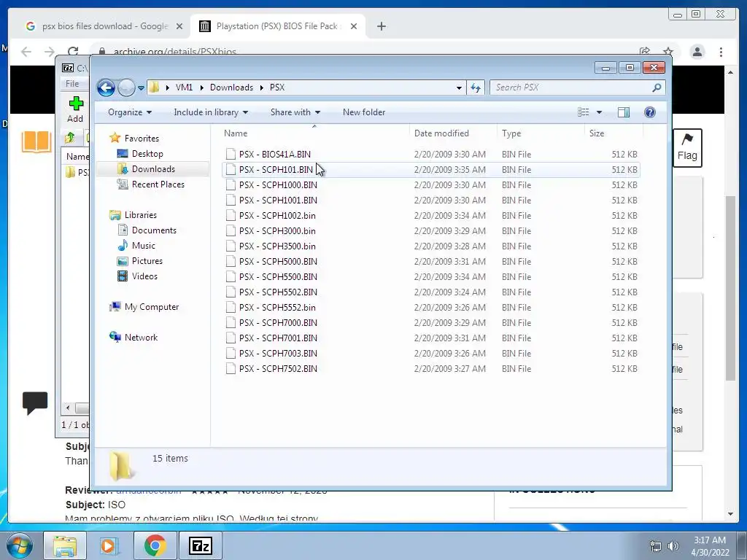Screen dimensions: 747x560
Task: Open the Videos library
Action: (144, 276)
